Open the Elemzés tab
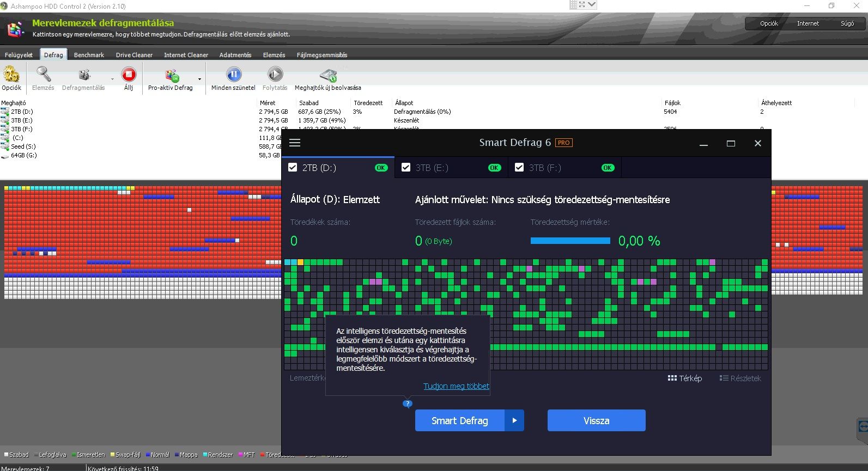The width and height of the screenshot is (868, 471). (274, 54)
